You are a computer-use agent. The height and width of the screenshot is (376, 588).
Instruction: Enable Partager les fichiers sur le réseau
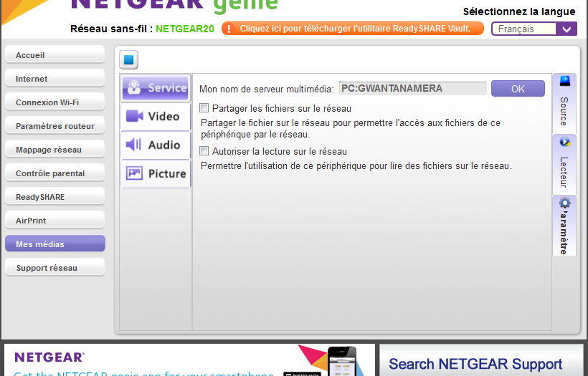[204, 108]
